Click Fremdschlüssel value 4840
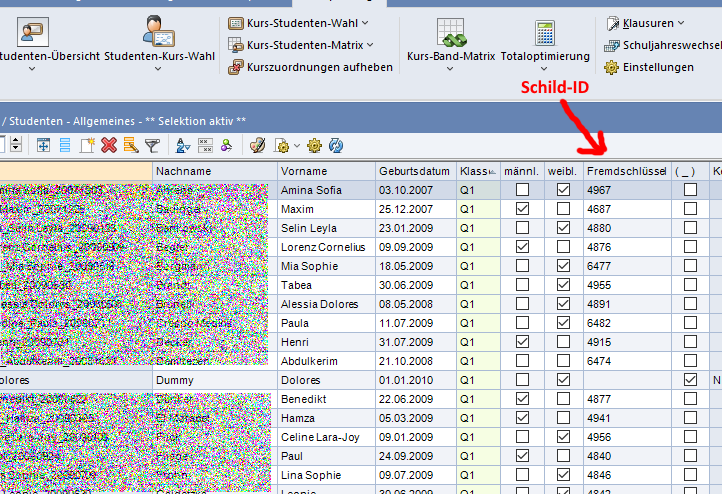 [x=627, y=456]
